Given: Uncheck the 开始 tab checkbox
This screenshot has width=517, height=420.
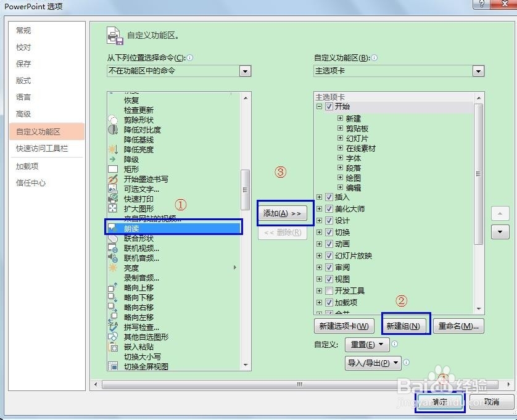Looking at the screenshot, I should [329, 106].
